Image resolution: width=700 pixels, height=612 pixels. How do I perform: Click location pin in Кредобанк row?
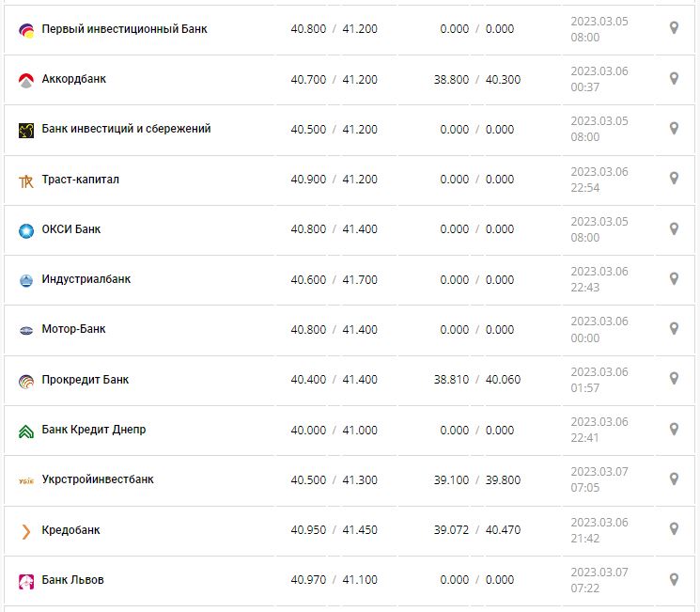(674, 529)
